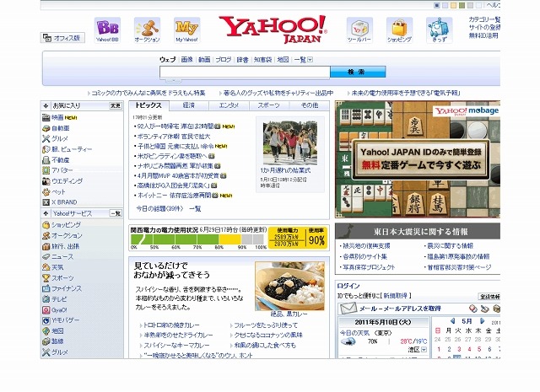
Task: Switch to the スポーツ news tab
Action: (268, 105)
